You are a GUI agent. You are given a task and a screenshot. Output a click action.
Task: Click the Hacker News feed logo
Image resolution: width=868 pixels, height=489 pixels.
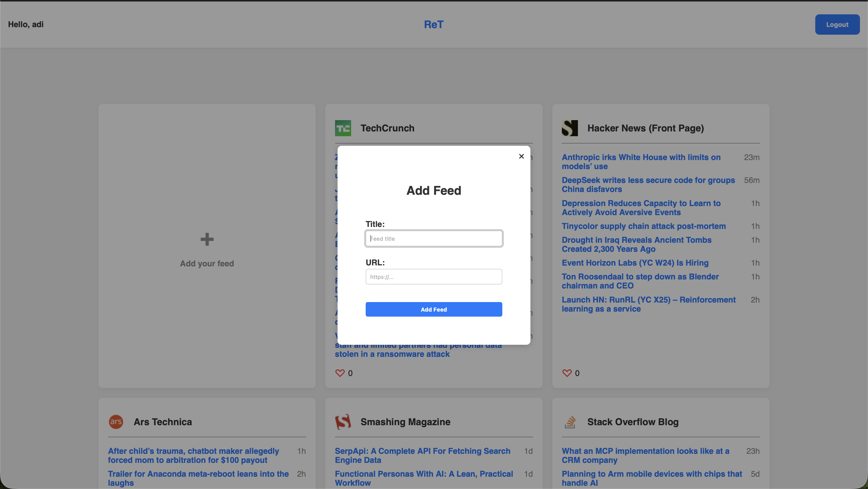pyautogui.click(x=569, y=128)
